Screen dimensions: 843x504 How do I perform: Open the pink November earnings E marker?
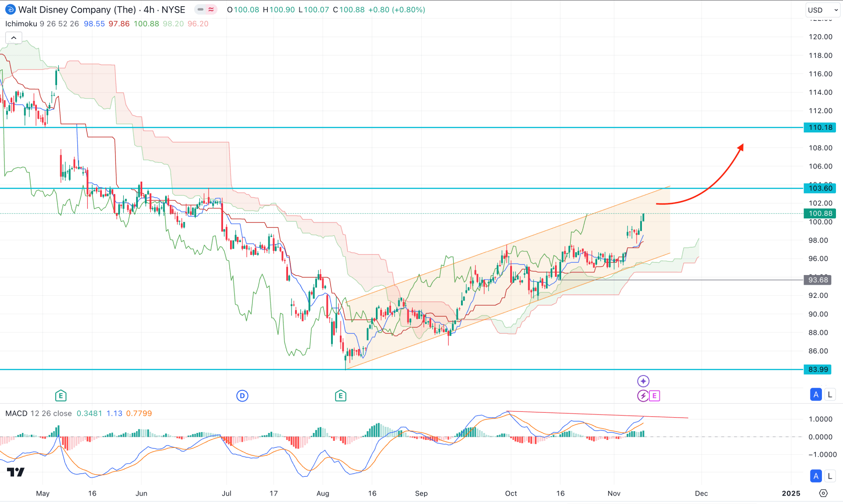(654, 396)
